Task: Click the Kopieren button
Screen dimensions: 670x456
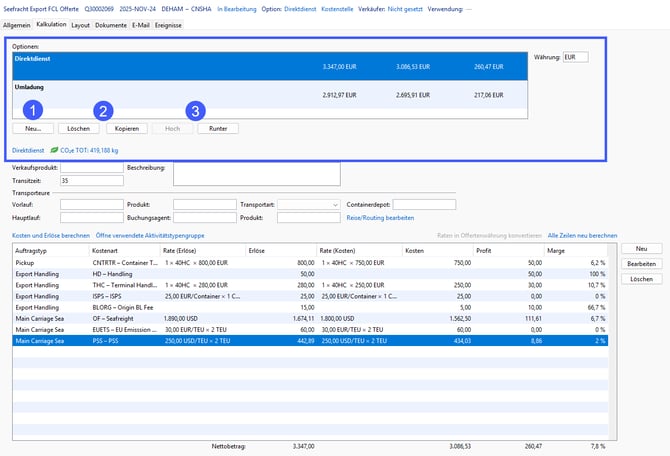Action: click(126, 129)
